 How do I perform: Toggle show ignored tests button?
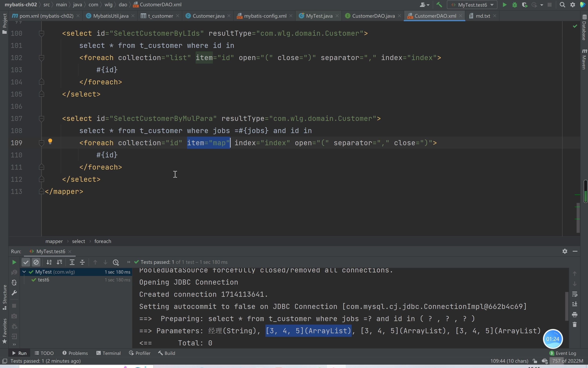coord(36,262)
